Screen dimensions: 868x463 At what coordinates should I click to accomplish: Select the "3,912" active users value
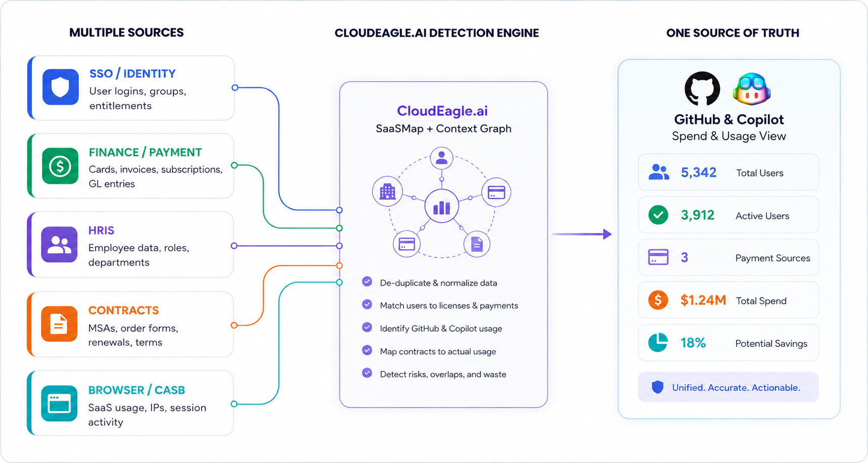[698, 215]
